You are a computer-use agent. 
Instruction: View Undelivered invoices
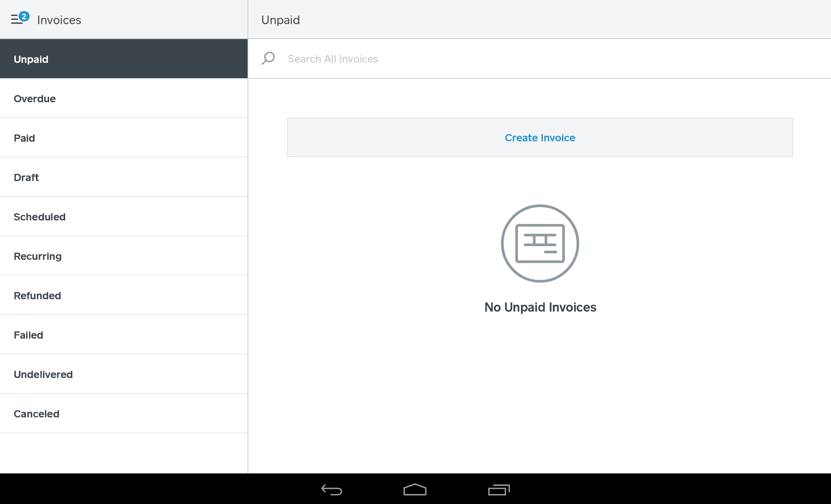123,374
